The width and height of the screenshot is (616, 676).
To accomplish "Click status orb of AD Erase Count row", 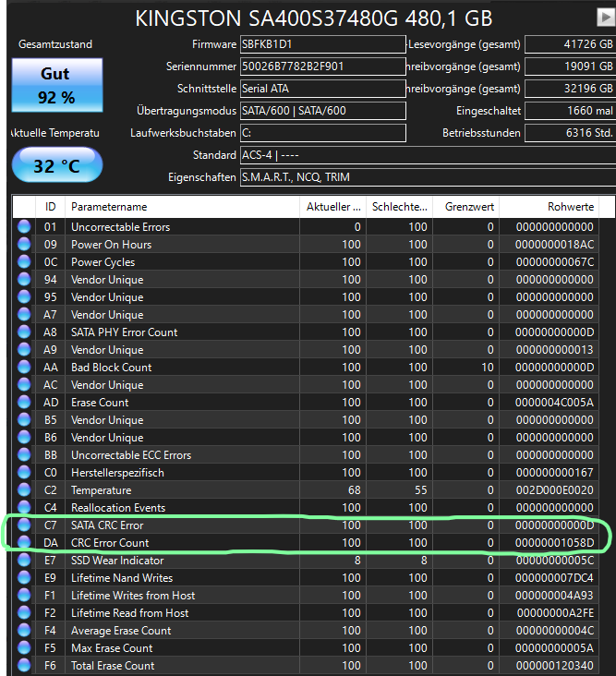I will pyautogui.click(x=24, y=403).
